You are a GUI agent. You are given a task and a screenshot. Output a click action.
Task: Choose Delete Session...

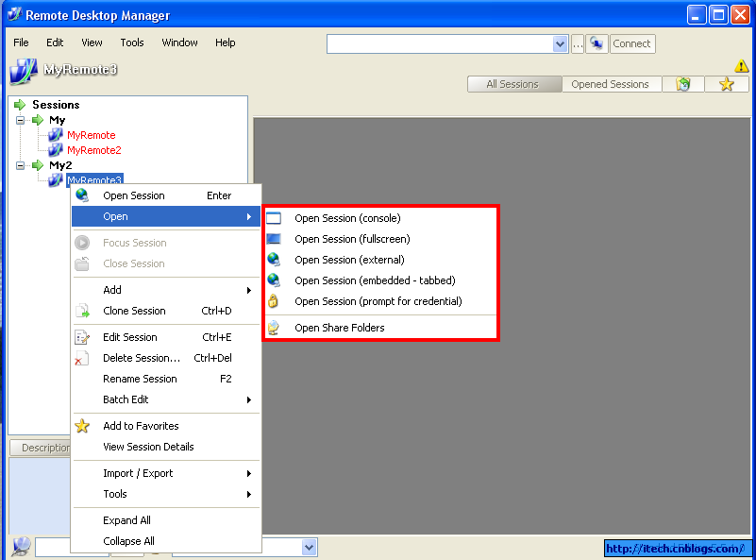(x=166, y=358)
